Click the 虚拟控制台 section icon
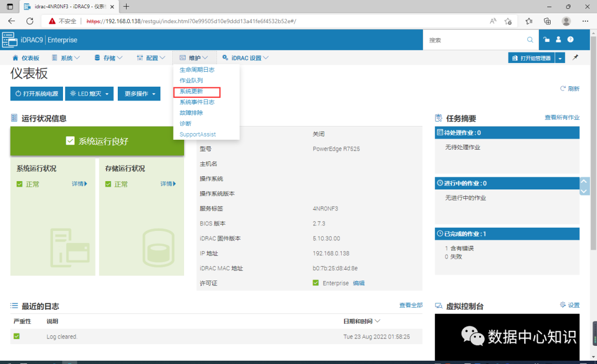Viewport: 597px width, 364px height. (438, 306)
